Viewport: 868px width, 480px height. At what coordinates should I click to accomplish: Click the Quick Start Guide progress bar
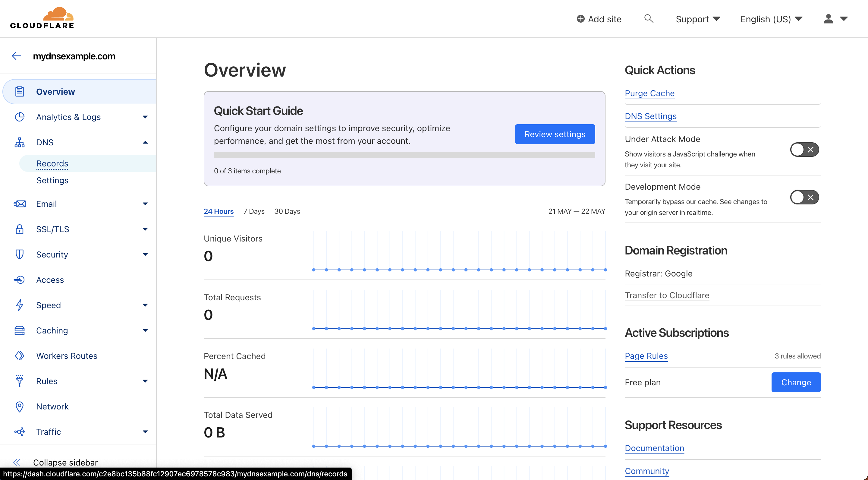(404, 155)
